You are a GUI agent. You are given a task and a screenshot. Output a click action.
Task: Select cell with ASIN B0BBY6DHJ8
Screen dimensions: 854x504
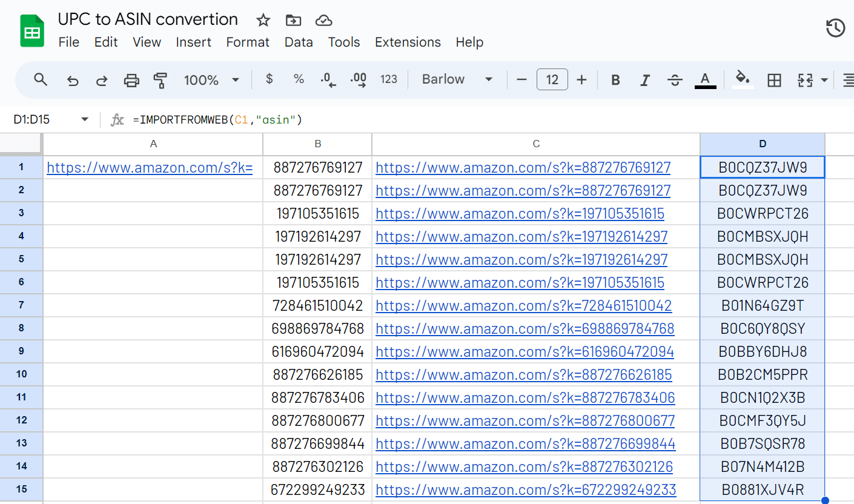(x=762, y=352)
